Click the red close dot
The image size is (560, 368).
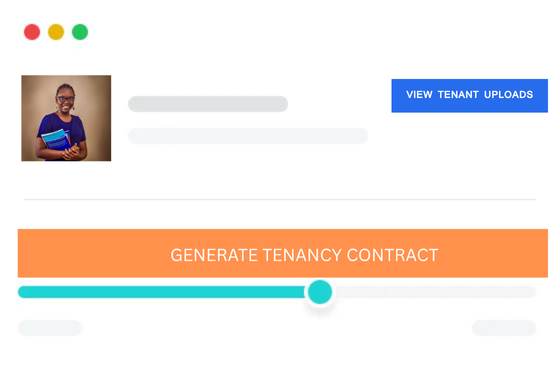(x=32, y=32)
